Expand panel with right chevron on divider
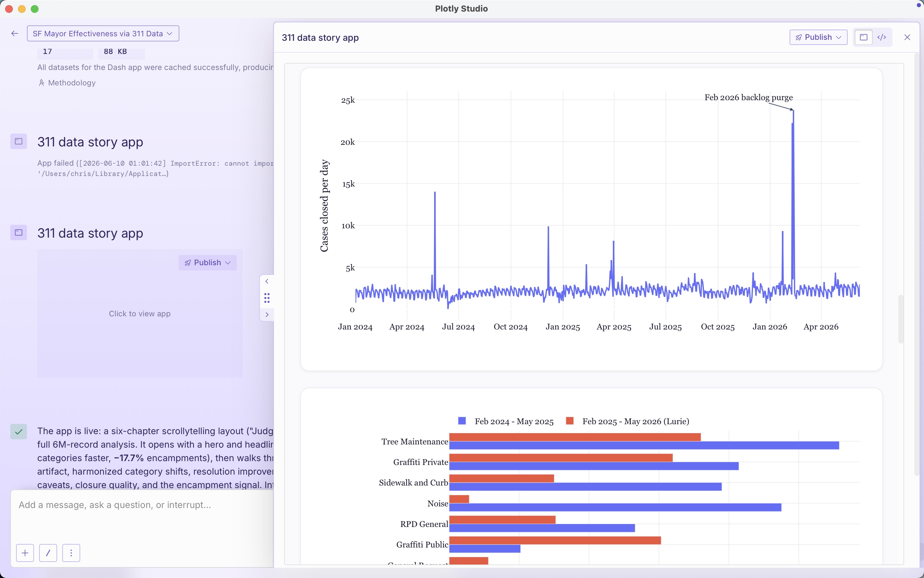 (x=267, y=315)
